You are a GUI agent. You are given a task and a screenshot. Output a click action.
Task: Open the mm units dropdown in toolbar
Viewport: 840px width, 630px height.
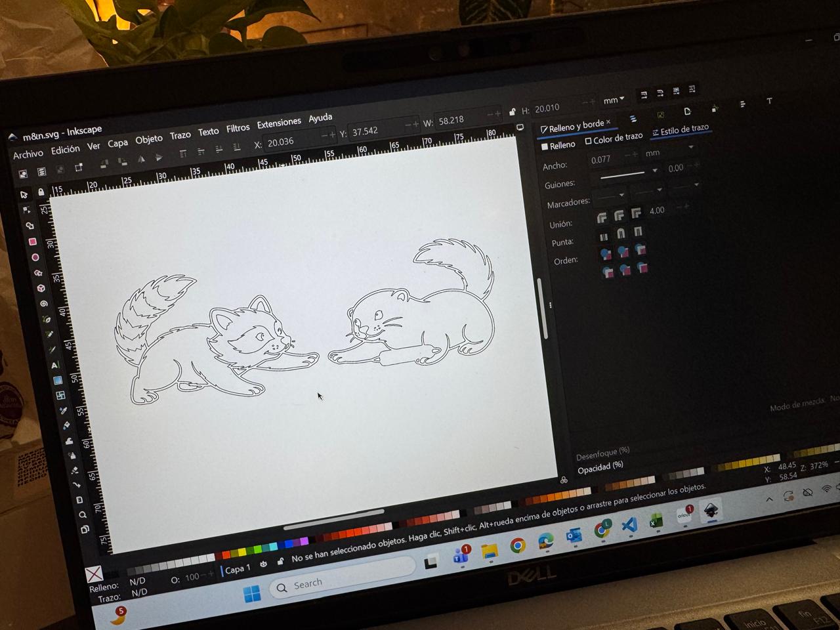coord(614,100)
